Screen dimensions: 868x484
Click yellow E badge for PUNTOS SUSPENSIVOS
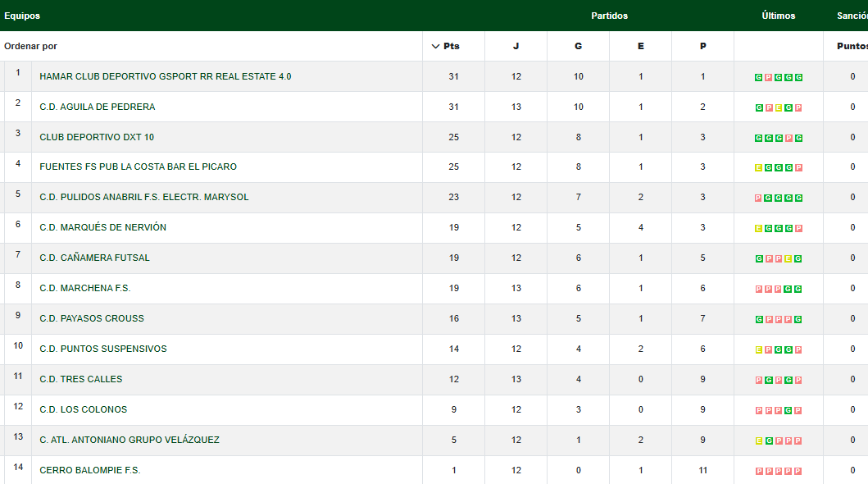click(759, 349)
